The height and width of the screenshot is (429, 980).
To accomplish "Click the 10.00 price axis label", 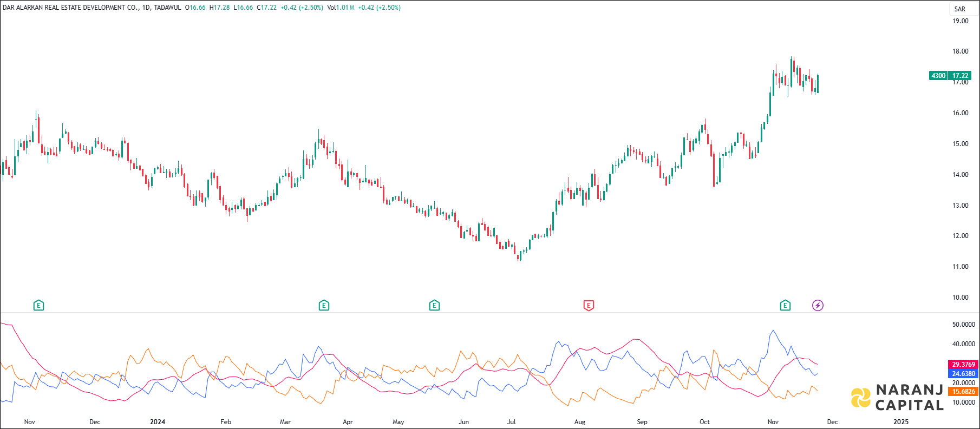I will (961, 298).
